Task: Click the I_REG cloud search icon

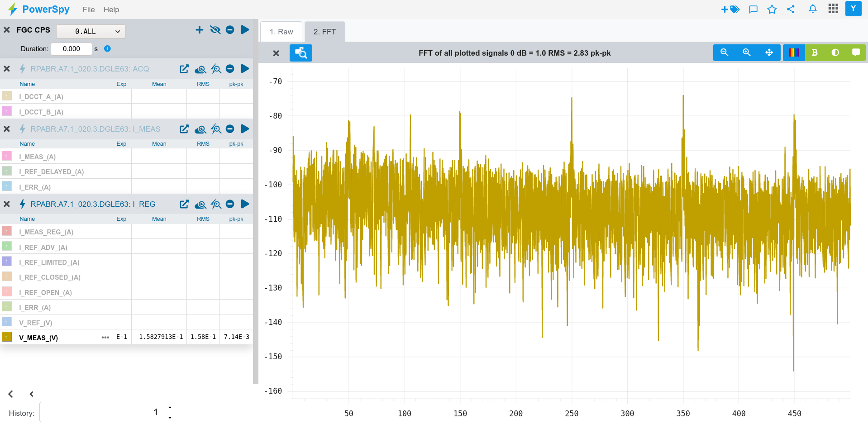Action: click(x=200, y=204)
